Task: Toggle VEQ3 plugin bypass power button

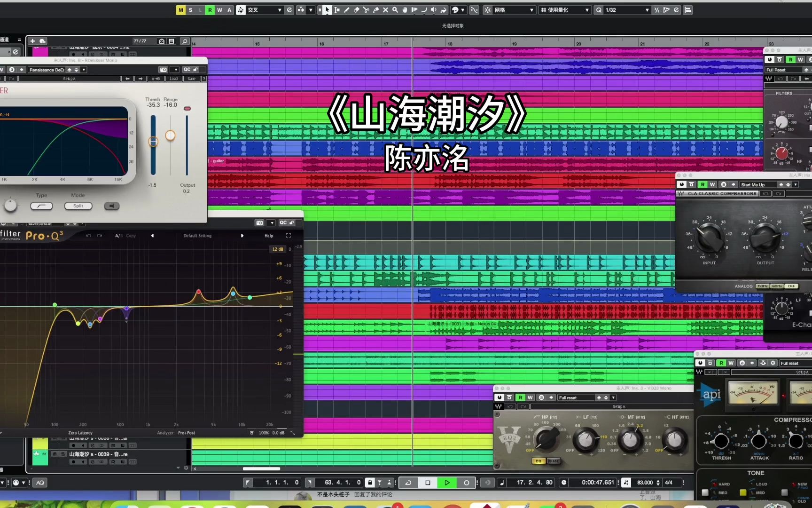Action: [500, 397]
